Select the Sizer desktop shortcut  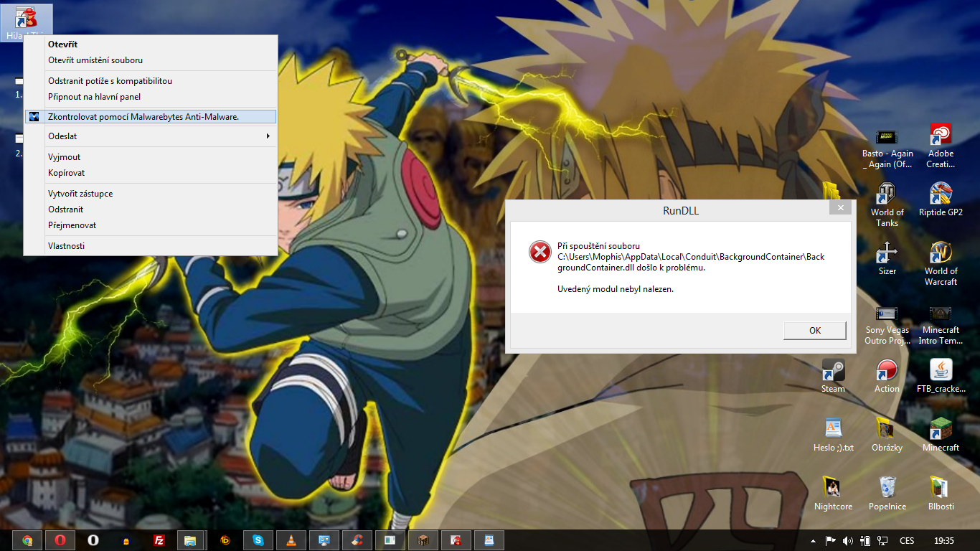click(887, 259)
